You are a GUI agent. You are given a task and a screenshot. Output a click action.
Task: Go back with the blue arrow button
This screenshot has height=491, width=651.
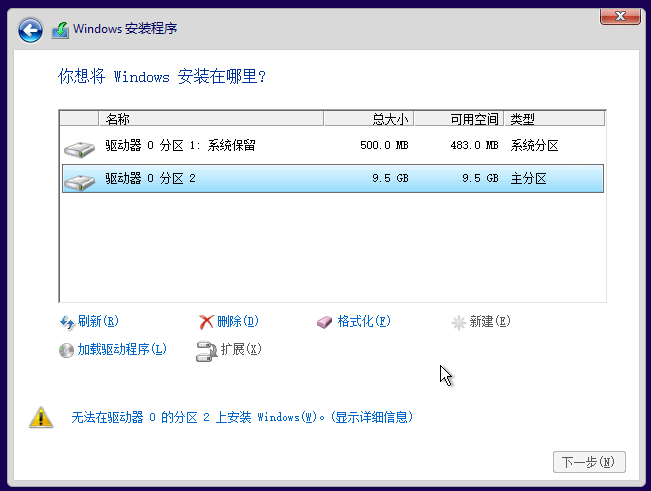tap(30, 30)
